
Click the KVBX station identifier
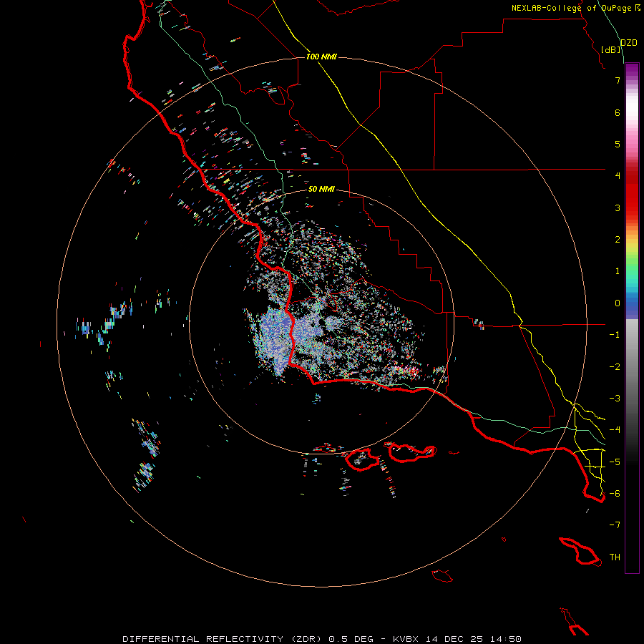tap(406, 639)
